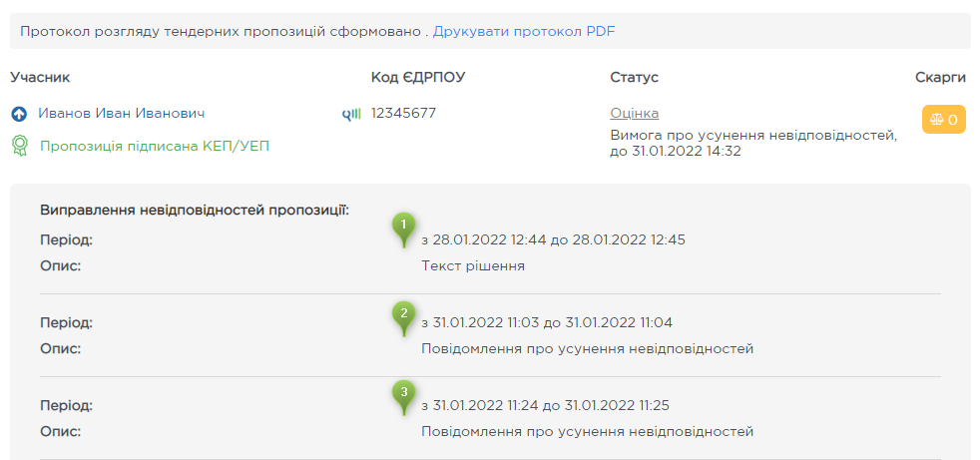Image resolution: width=980 pixels, height=460 pixels.
Task: Click the ЄДРПОУ code 12345677
Action: coord(403,114)
